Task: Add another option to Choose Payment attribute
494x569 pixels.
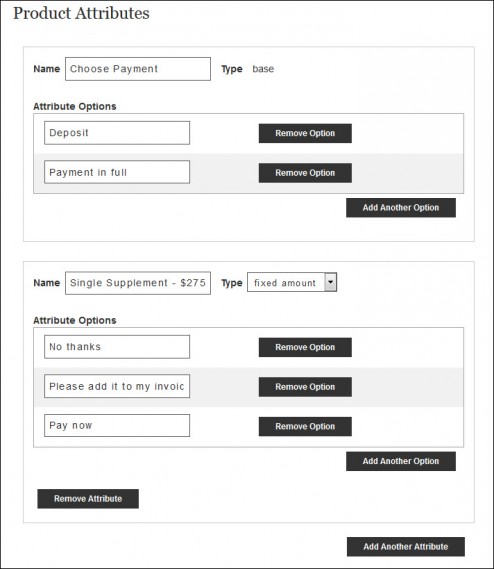Action: pos(401,208)
